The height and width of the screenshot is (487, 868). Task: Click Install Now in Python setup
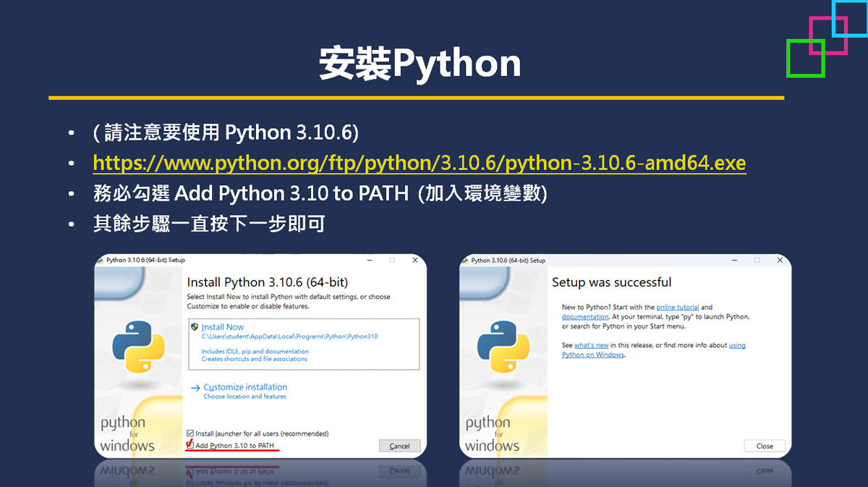tap(223, 327)
